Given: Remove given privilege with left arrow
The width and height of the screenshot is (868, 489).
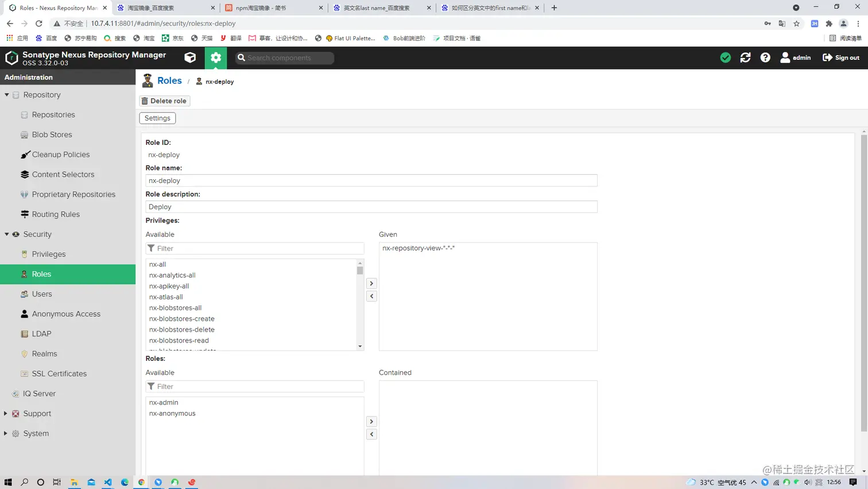Looking at the screenshot, I should pyautogui.click(x=371, y=297).
